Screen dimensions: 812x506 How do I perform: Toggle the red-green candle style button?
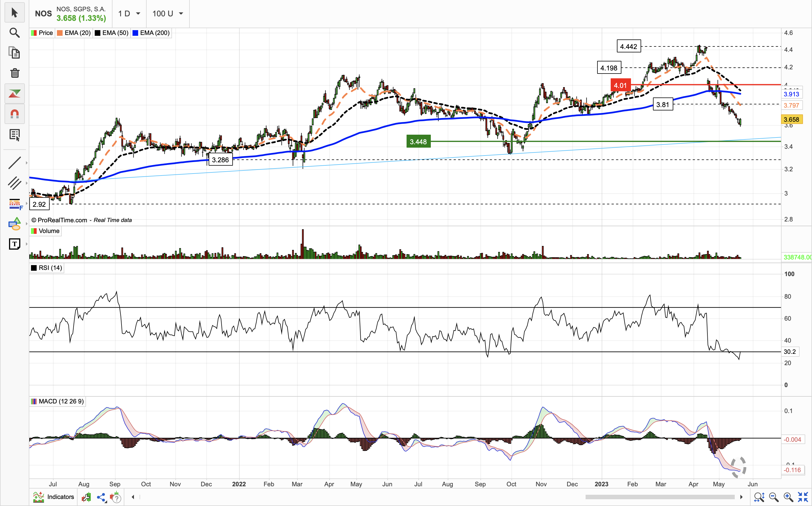click(x=14, y=93)
